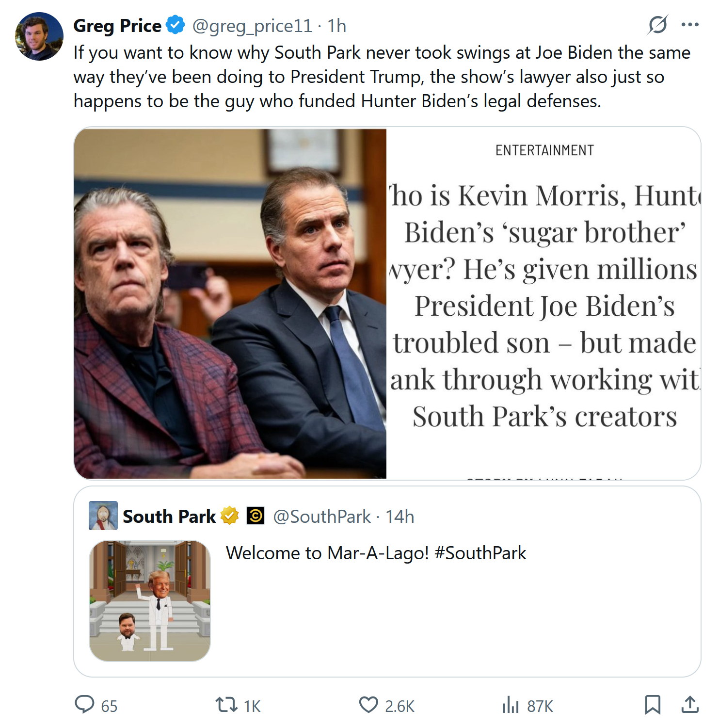
Task: Open the Kevin Morris article image
Action: click(387, 304)
